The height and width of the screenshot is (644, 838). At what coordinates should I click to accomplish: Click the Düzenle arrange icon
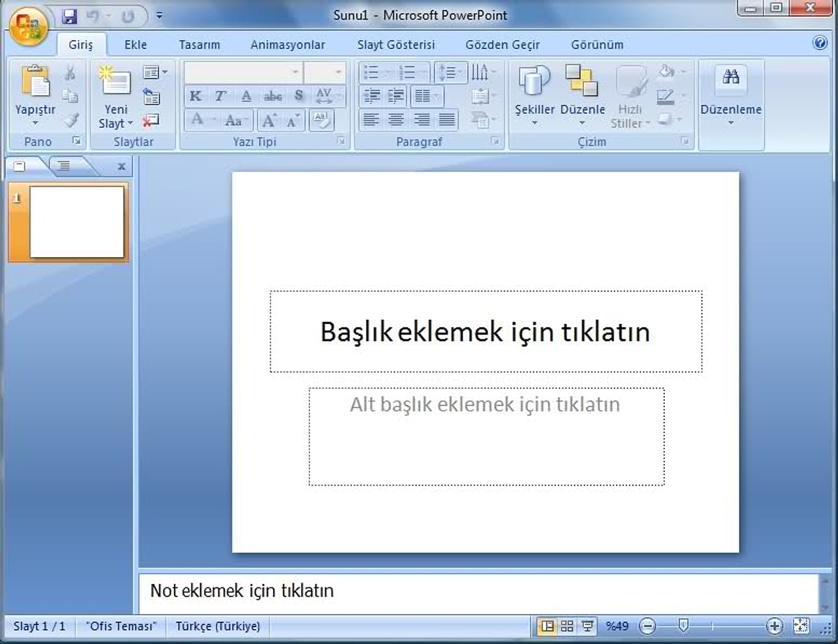coord(582,82)
